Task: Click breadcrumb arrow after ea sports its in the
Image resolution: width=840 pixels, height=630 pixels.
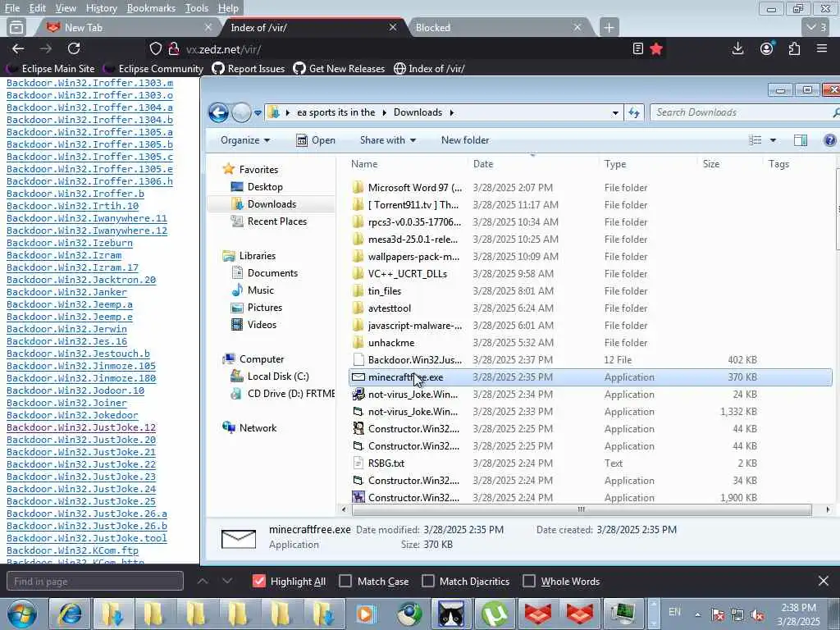Action: pyautogui.click(x=384, y=112)
